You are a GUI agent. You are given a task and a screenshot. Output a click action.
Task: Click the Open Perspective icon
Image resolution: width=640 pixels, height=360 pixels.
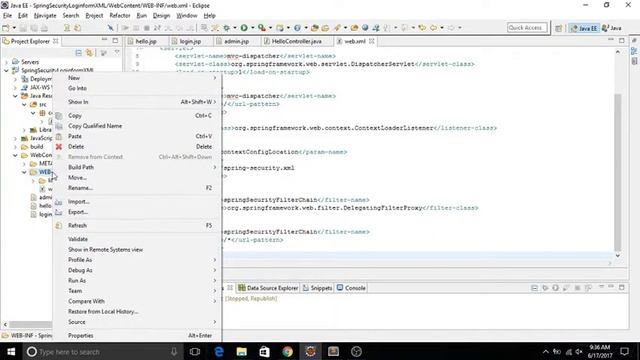pos(558,28)
